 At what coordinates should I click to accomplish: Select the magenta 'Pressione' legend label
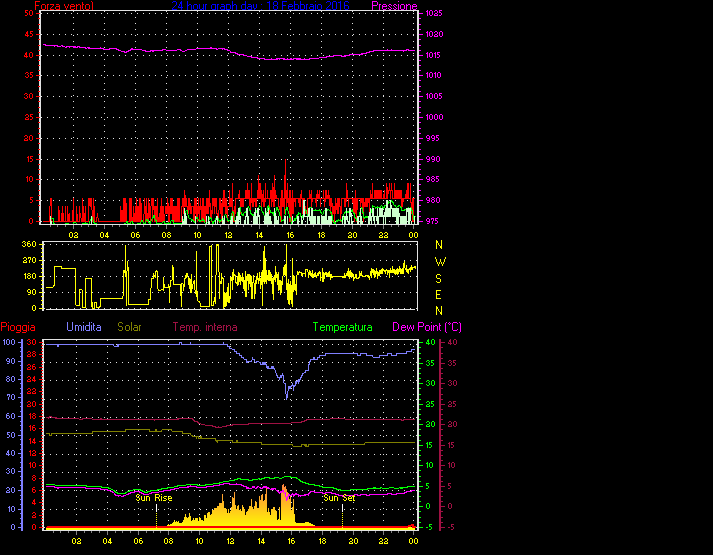[393, 6]
